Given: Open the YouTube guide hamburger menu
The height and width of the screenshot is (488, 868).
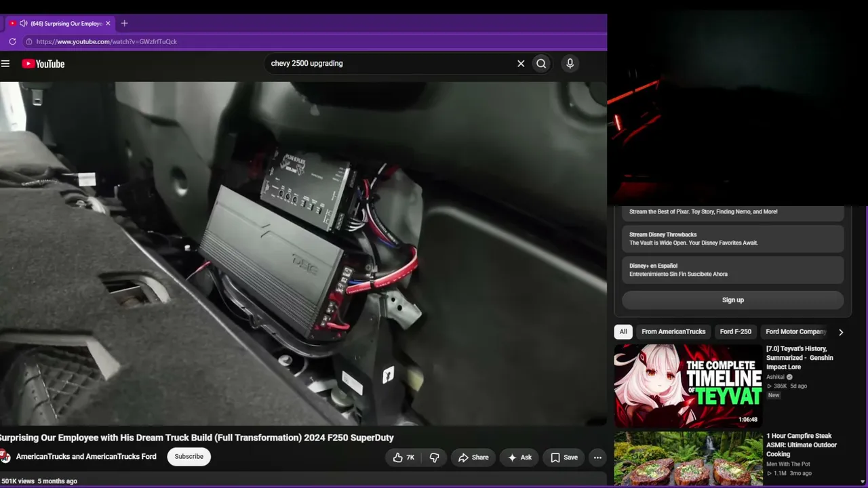Looking at the screenshot, I should tap(5, 64).
